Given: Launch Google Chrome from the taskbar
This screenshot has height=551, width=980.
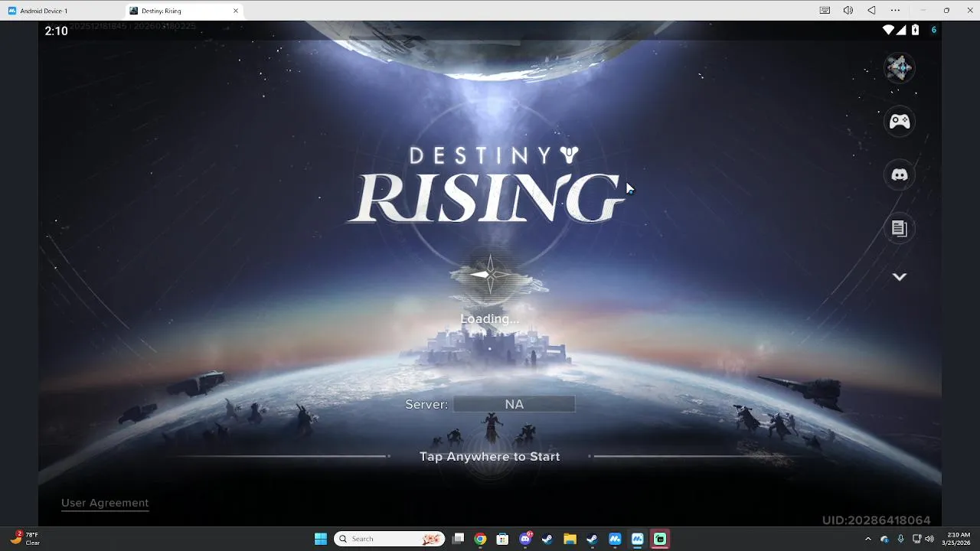Looking at the screenshot, I should [480, 539].
